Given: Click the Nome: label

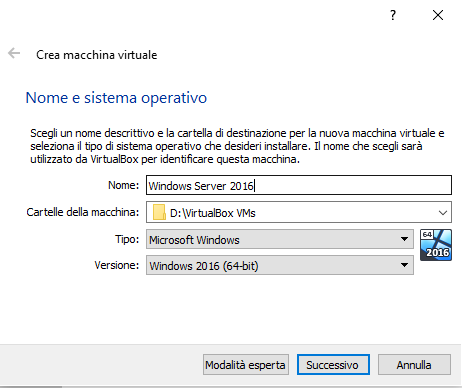Looking at the screenshot, I should 123,185.
